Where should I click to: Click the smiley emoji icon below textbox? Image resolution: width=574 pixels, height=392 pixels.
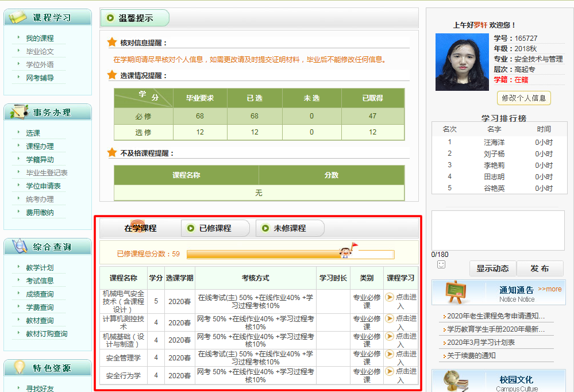pos(441,264)
